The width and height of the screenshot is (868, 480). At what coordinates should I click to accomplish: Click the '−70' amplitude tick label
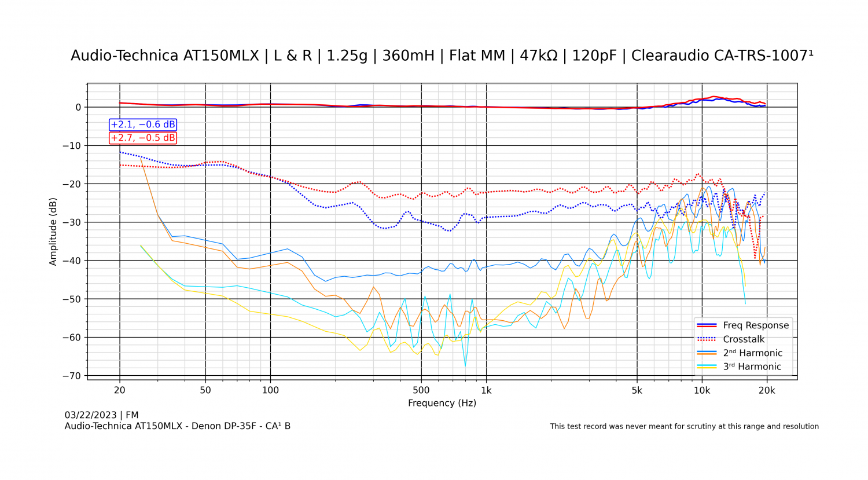(x=72, y=376)
